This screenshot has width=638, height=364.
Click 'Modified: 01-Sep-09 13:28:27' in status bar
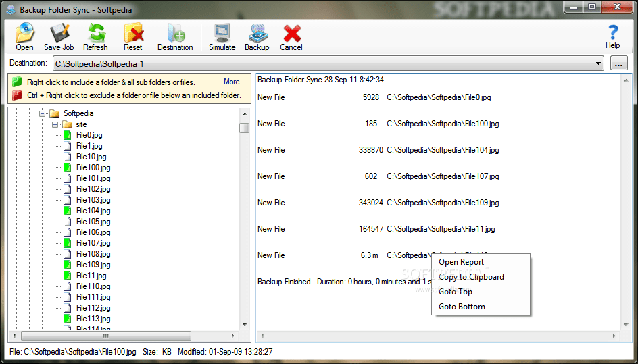click(x=225, y=351)
